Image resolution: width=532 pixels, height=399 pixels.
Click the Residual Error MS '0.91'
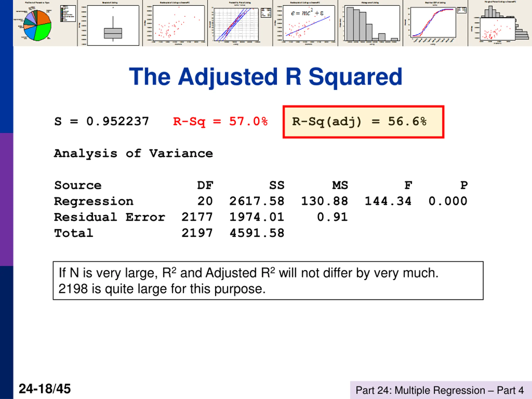pos(332,217)
